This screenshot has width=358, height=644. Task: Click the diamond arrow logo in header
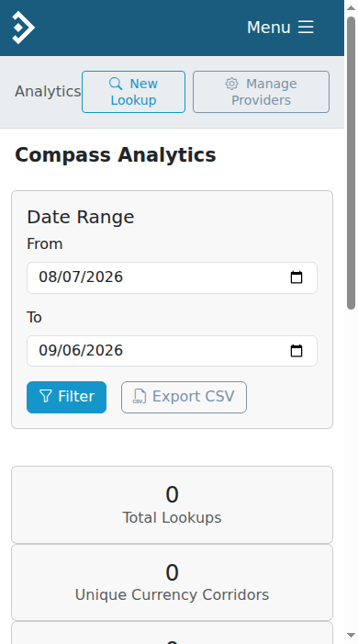pos(23,28)
